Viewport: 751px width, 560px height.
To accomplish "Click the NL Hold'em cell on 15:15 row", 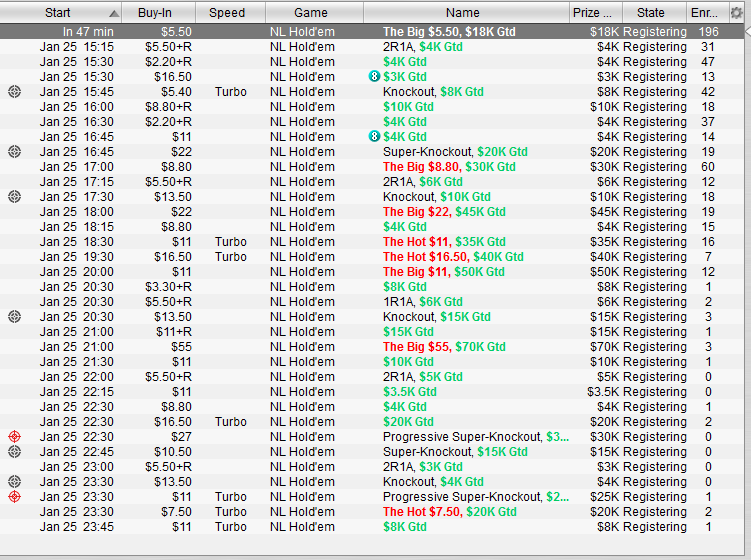I will (302, 47).
